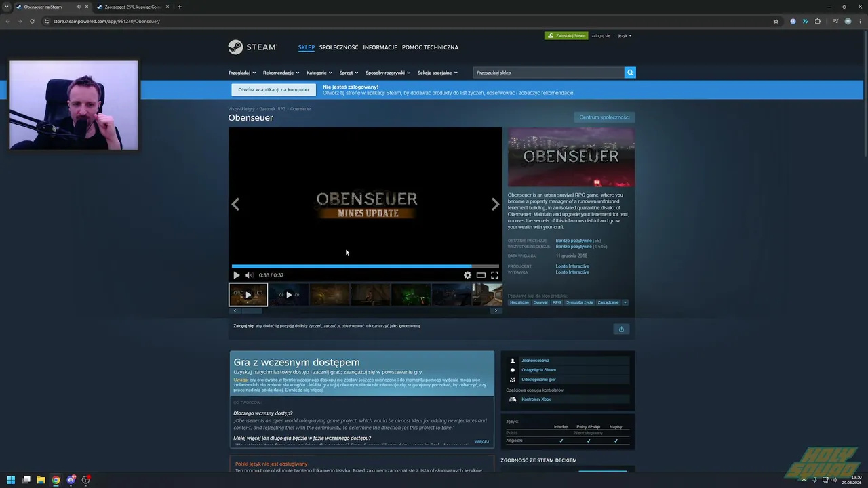This screenshot has width=868, height=488.
Task: Go back in browser history
Action: (x=7, y=21)
